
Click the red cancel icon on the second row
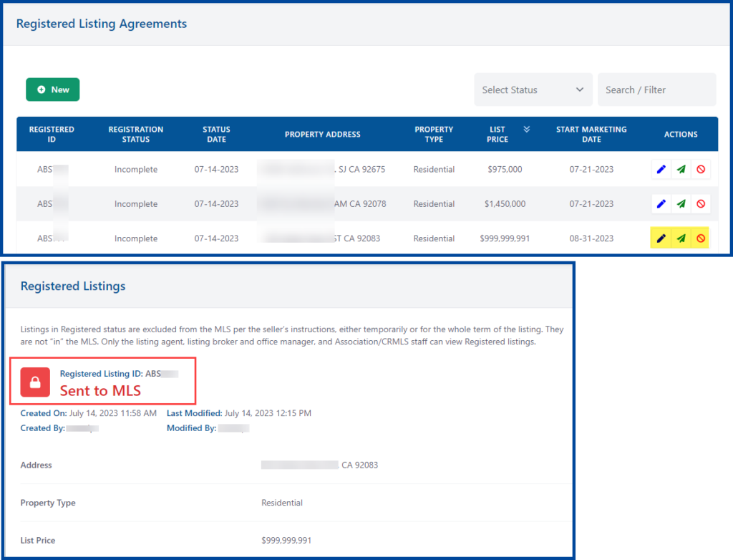pyautogui.click(x=701, y=203)
